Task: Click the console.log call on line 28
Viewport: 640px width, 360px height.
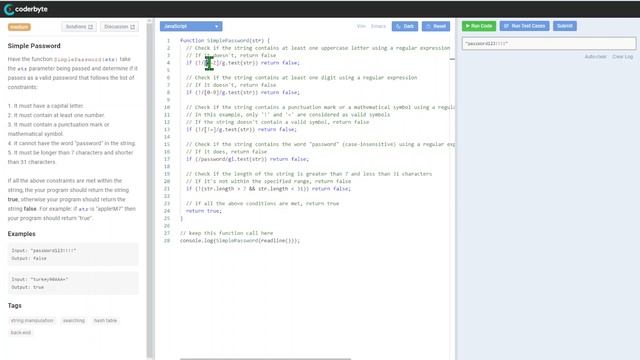Action: 240,240
